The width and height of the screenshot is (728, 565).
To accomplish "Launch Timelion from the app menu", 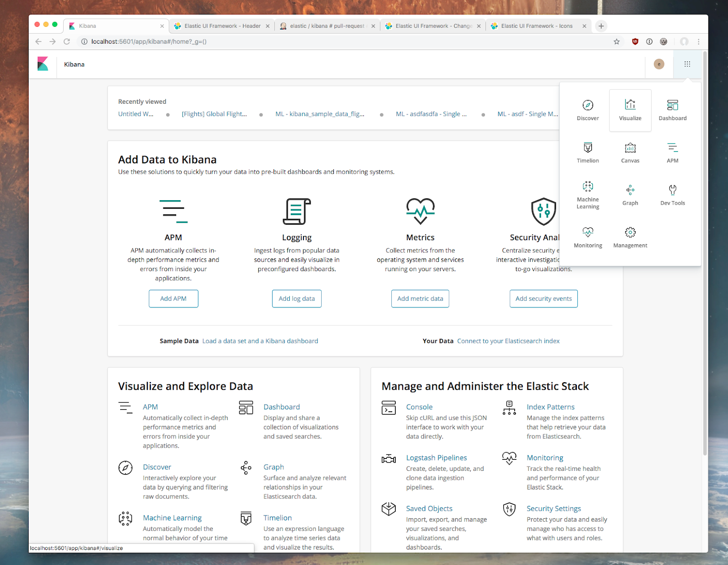I will pyautogui.click(x=588, y=153).
